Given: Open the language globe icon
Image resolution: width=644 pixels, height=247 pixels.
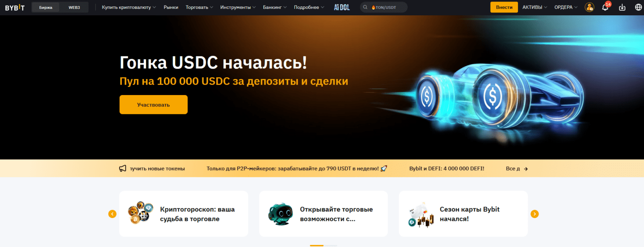Looking at the screenshot, I should (638, 7).
